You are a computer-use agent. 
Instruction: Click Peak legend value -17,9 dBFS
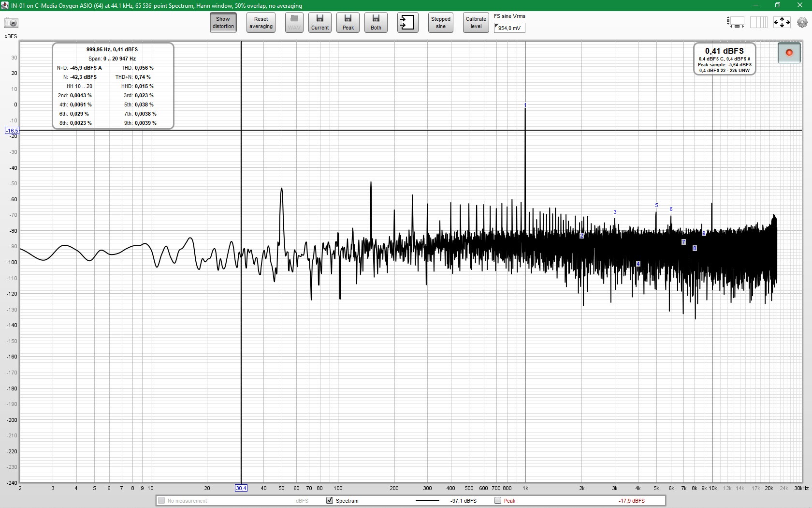tap(632, 501)
